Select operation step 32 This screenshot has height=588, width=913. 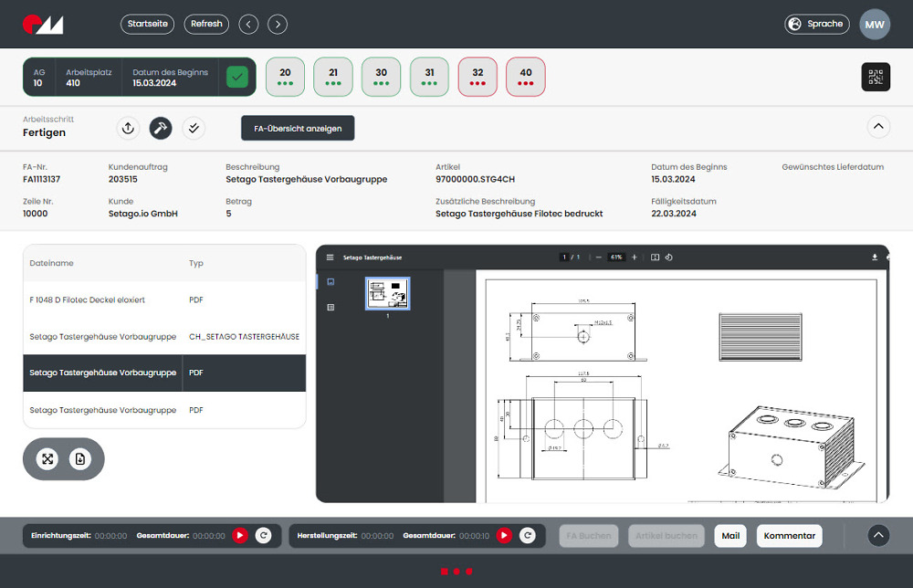point(477,77)
